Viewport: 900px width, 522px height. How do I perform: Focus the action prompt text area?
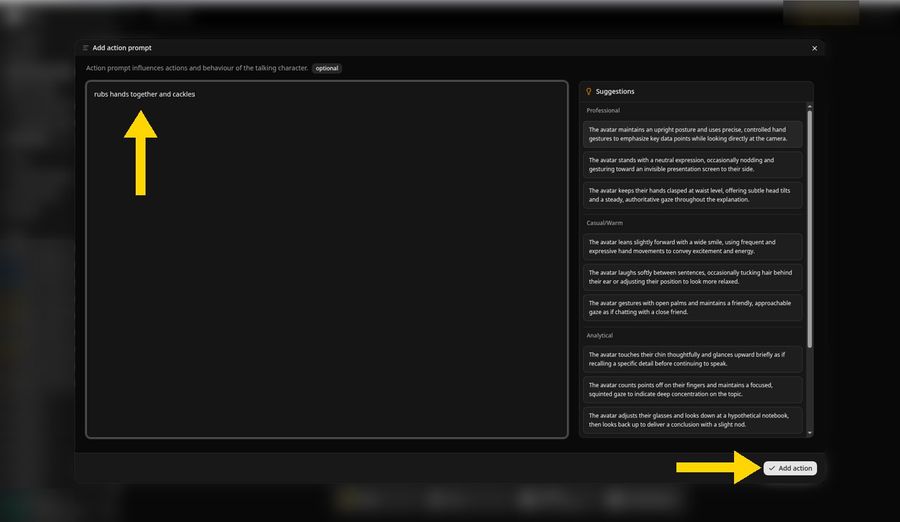(327, 259)
